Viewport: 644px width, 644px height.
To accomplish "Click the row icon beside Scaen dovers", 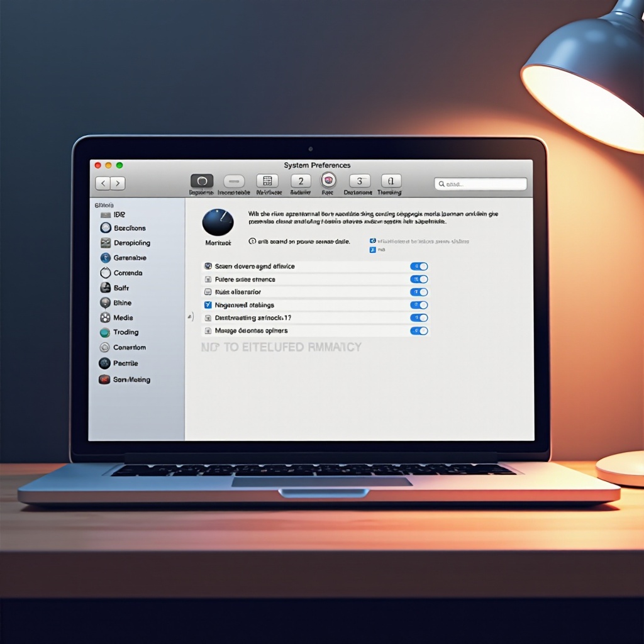I will 208,266.
